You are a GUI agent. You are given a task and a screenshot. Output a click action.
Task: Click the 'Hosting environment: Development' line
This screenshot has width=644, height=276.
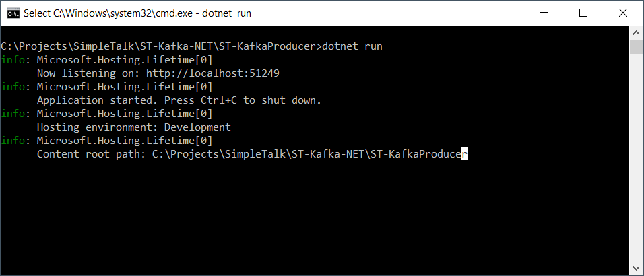(x=134, y=127)
